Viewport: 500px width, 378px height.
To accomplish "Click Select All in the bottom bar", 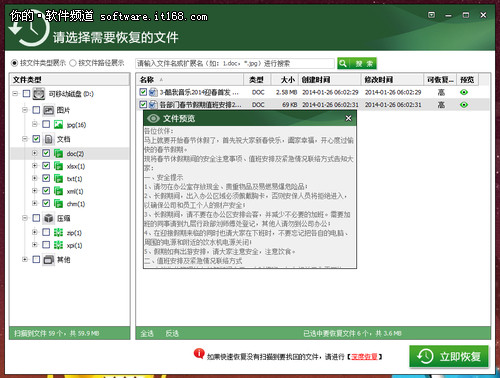I will [x=147, y=333].
